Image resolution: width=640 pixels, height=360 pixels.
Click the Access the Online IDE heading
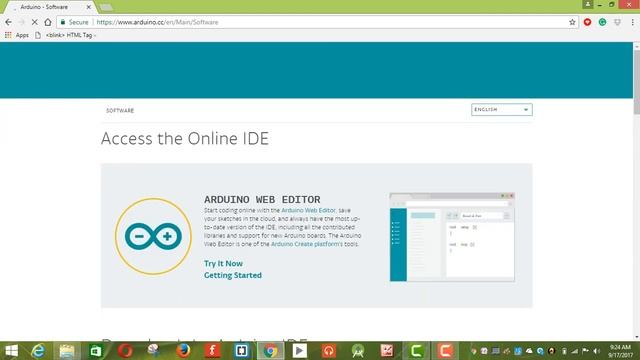[185, 138]
